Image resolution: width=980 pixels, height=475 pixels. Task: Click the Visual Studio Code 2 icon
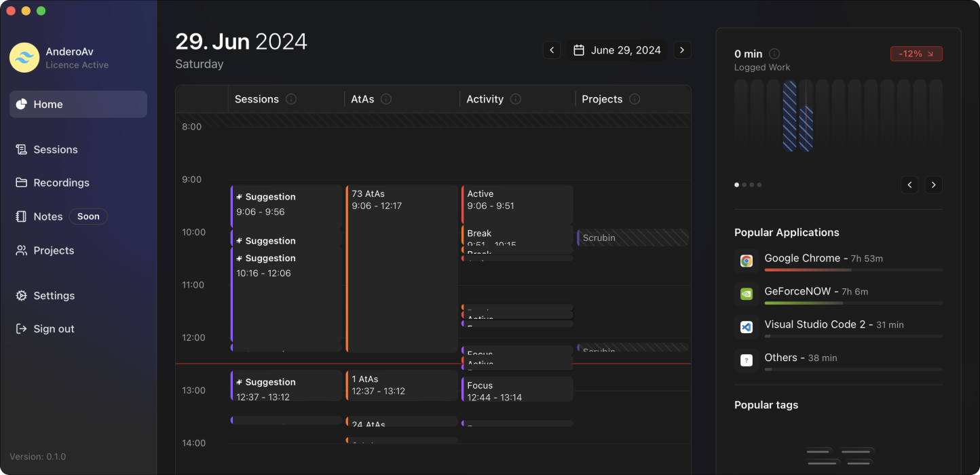pos(747,327)
